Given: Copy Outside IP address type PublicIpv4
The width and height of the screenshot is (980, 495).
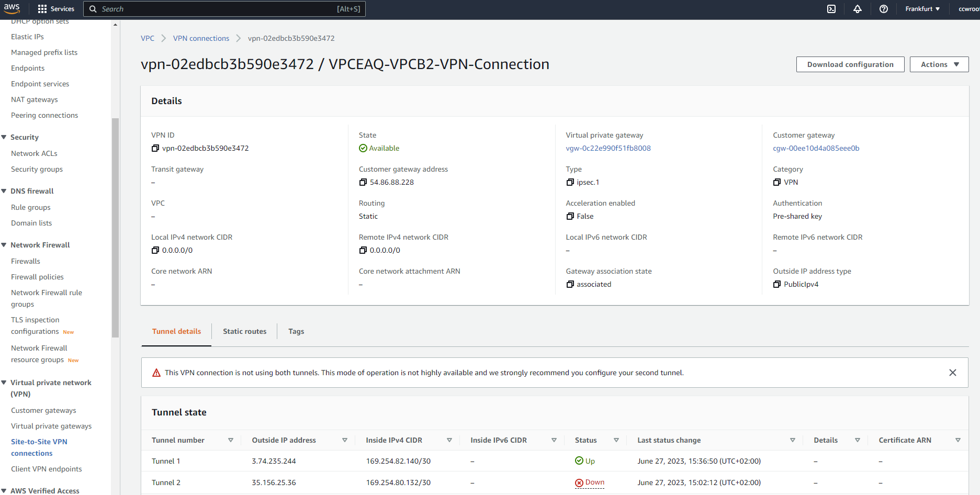Looking at the screenshot, I should pos(777,285).
